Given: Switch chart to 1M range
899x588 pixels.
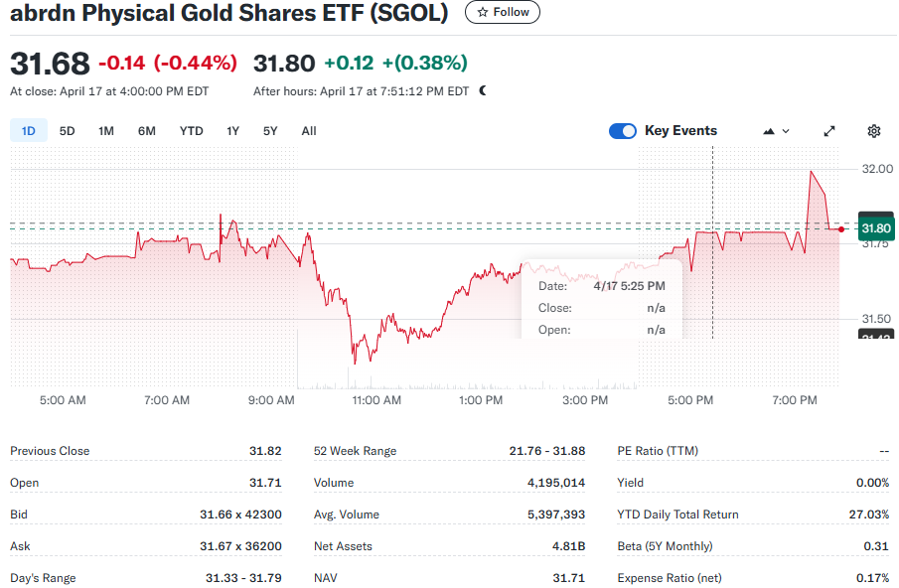Looking at the screenshot, I should 106,131.
